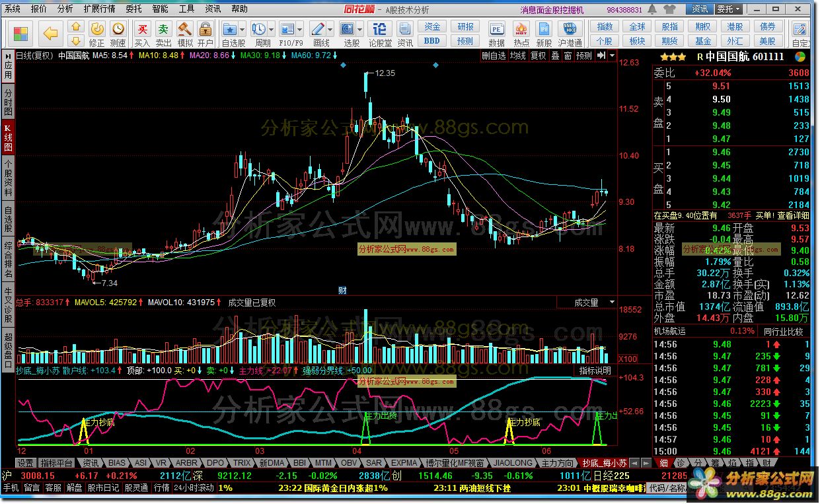Click the 资金 toolbar button

[x=432, y=27]
